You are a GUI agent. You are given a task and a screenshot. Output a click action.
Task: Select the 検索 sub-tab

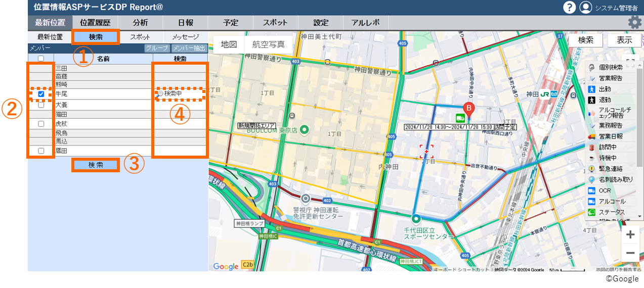point(96,37)
